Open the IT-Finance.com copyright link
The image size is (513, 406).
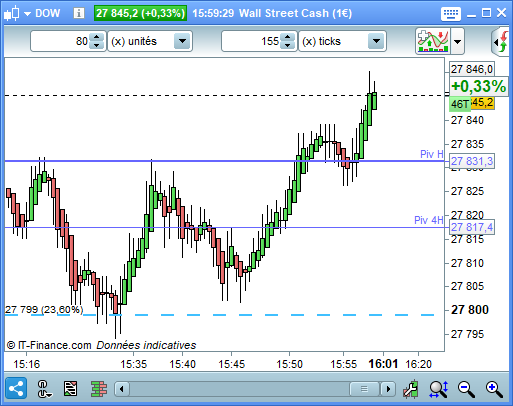(49, 345)
